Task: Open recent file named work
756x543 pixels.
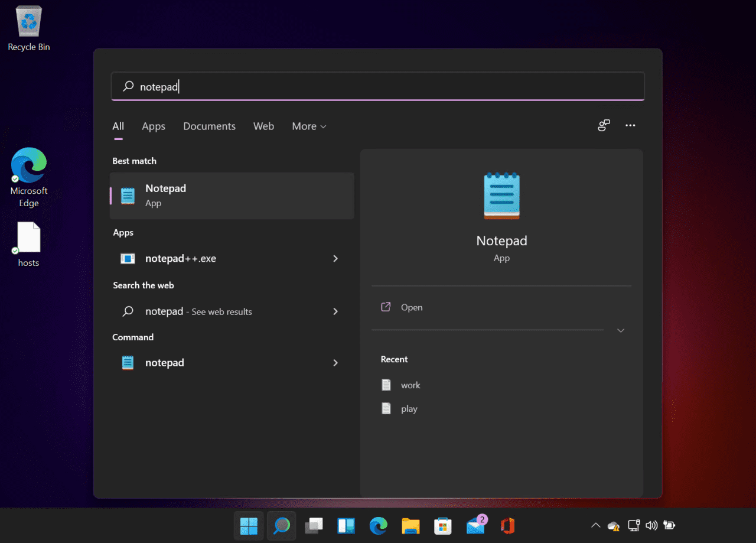Action: pyautogui.click(x=410, y=385)
